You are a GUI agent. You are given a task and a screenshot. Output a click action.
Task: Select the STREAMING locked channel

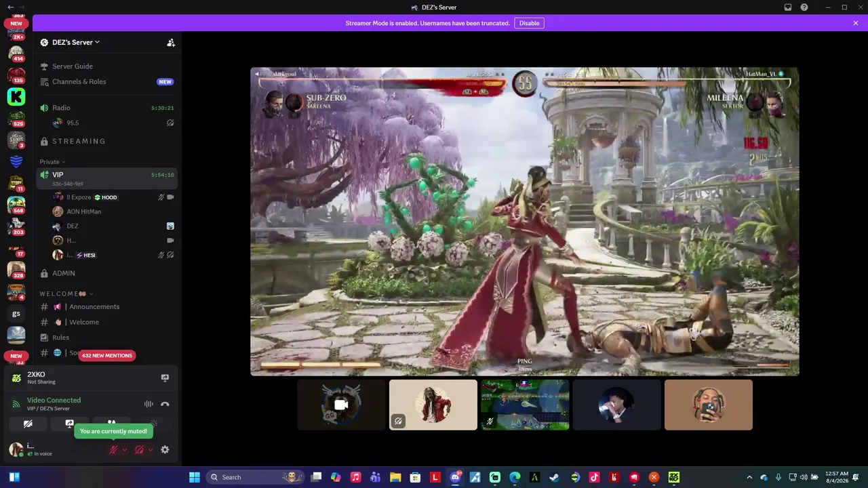[107, 141]
